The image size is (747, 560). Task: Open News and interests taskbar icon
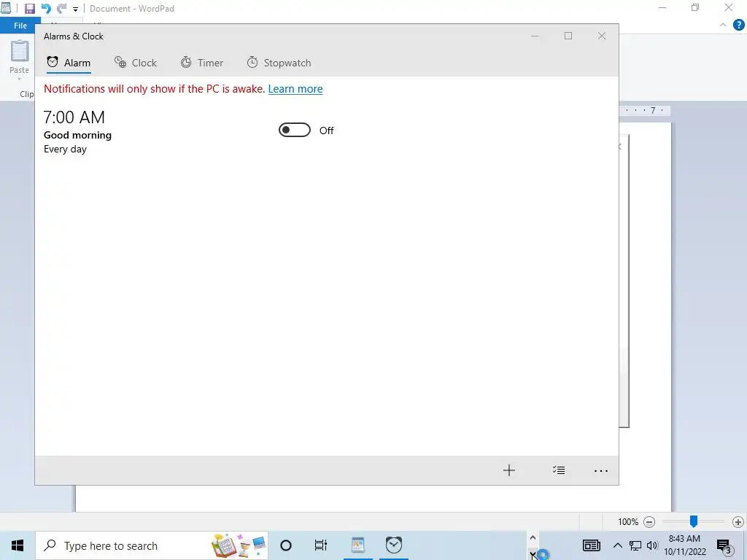pos(591,545)
